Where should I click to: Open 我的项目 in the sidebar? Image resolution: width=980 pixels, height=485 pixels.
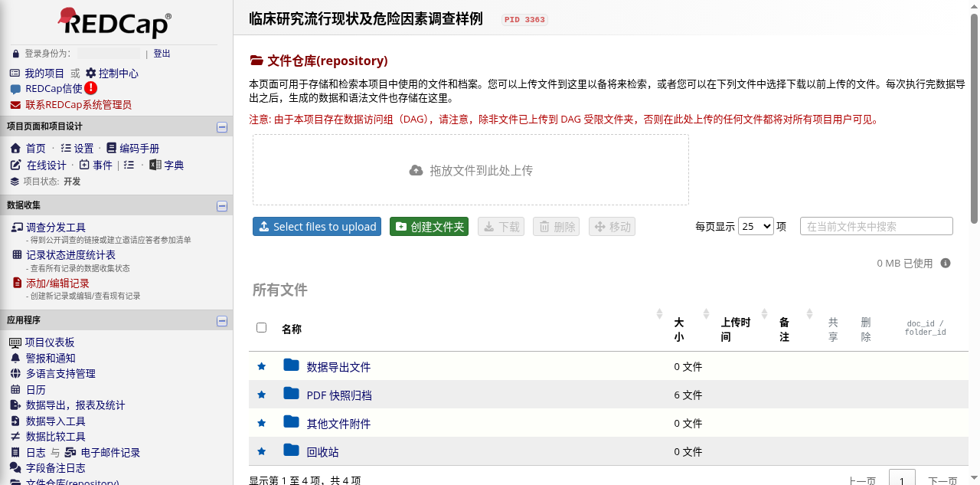[44, 74]
